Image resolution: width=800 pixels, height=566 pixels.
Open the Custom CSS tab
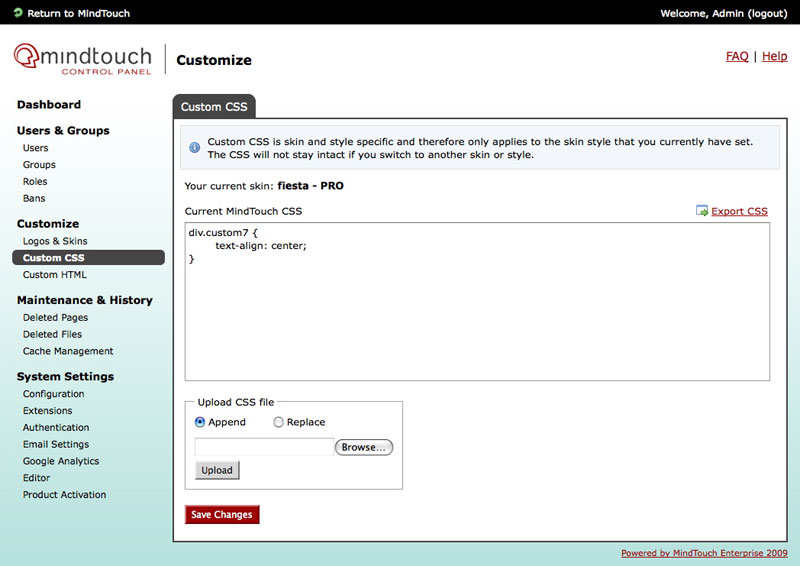[x=214, y=107]
